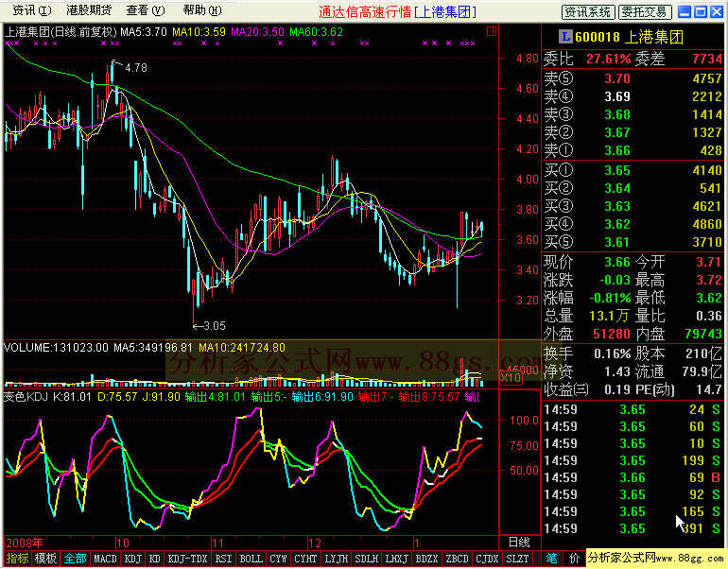Open the 查看(V) menu
Screen dimensions: 728x569
point(146,10)
